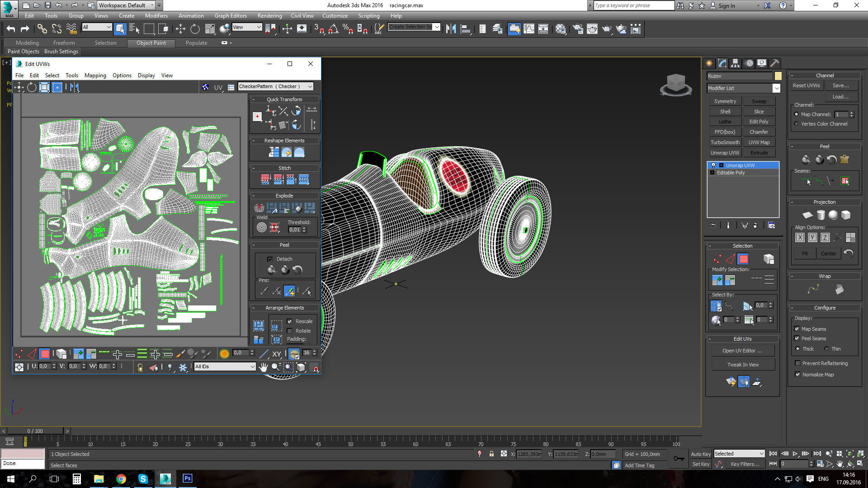Screen dimensions: 868x488
Task: Open the Create command panel tab
Action: click(709, 63)
